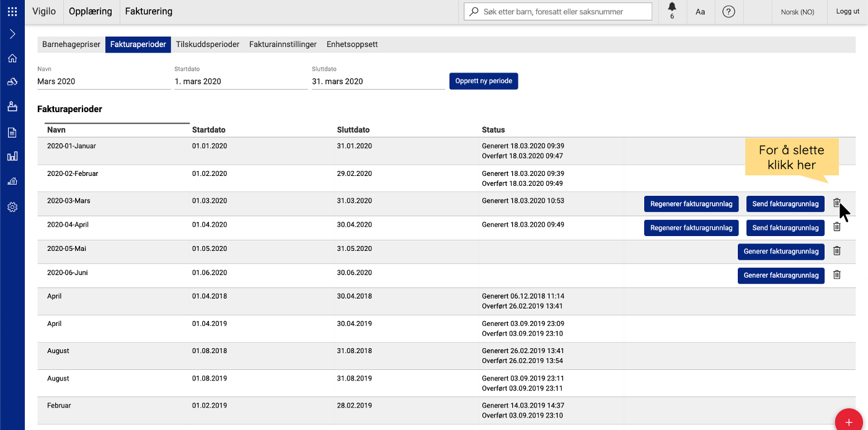
Task: Go to home via sidebar house icon
Action: coord(12,58)
